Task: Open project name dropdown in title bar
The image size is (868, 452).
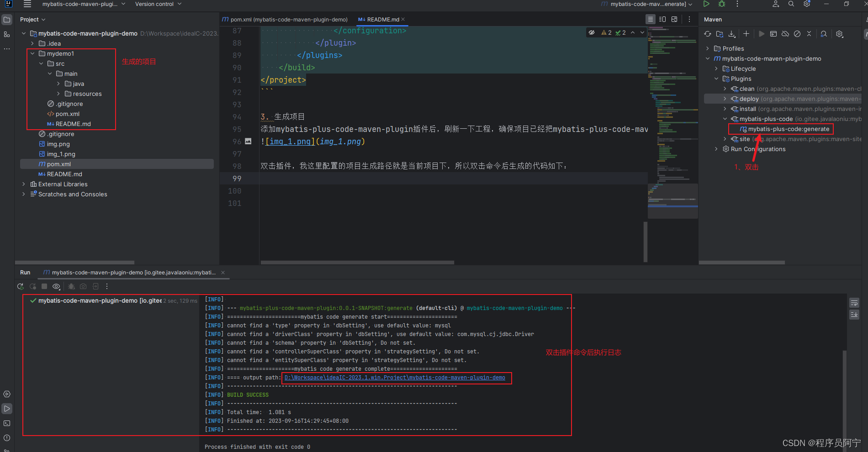Action: pyautogui.click(x=84, y=4)
